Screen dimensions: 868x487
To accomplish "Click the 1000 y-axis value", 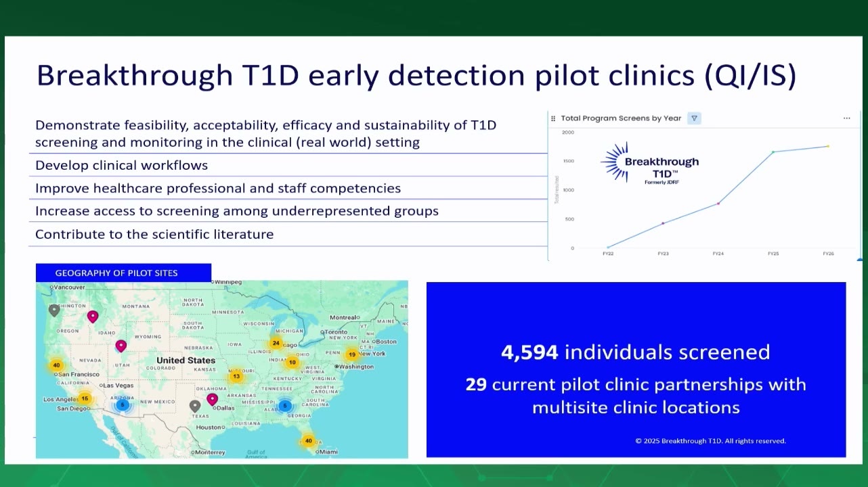I will pyautogui.click(x=567, y=190).
